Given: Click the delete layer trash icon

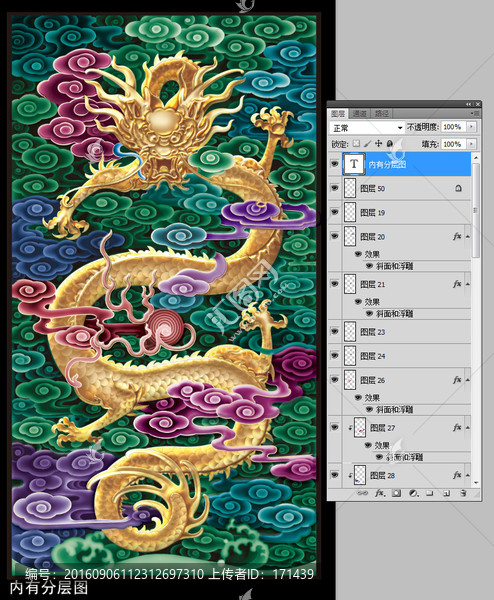Looking at the screenshot, I should click(463, 493).
